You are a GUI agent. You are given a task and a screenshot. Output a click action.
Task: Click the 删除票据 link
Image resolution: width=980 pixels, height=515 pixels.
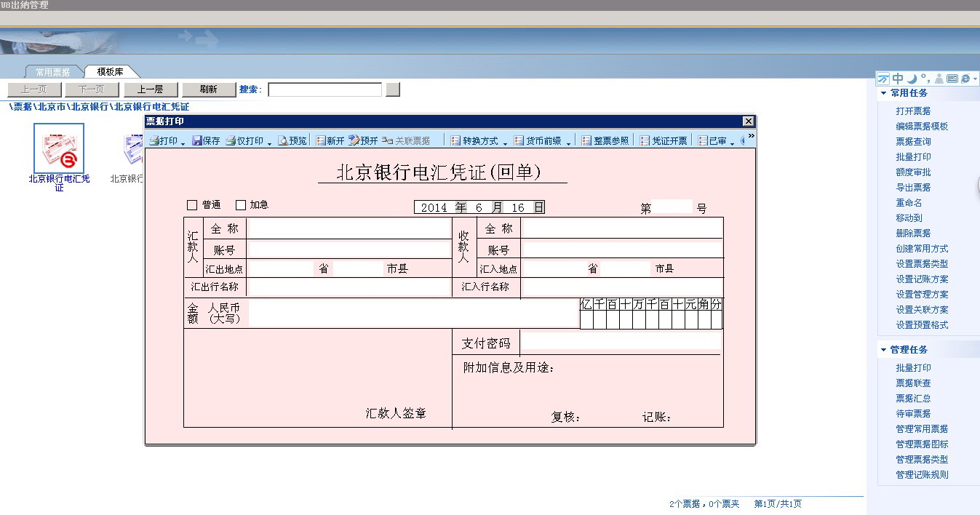(x=913, y=233)
